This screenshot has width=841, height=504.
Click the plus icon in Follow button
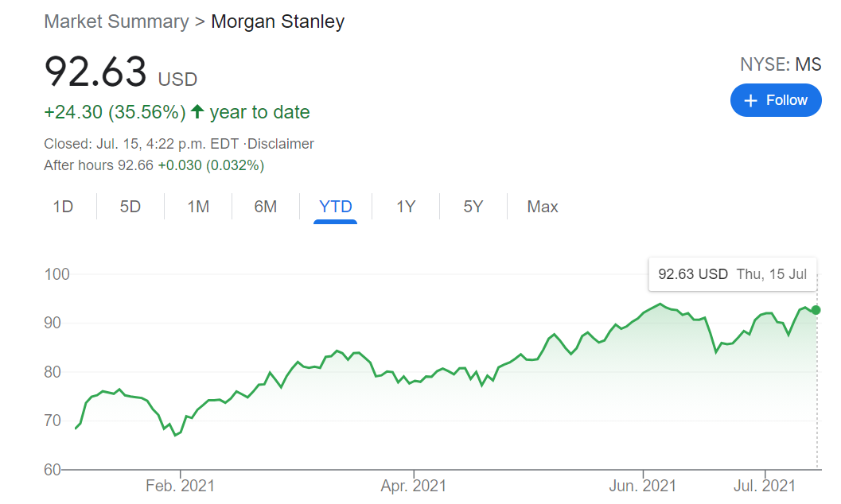tap(750, 100)
